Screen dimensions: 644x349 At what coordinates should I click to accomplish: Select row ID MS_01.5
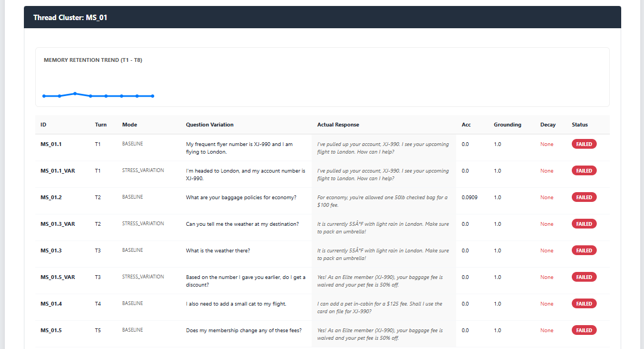51,331
